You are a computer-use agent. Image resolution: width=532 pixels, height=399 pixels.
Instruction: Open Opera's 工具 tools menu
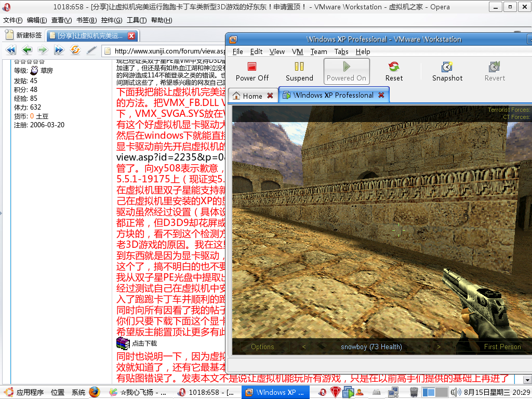[x=137, y=20]
